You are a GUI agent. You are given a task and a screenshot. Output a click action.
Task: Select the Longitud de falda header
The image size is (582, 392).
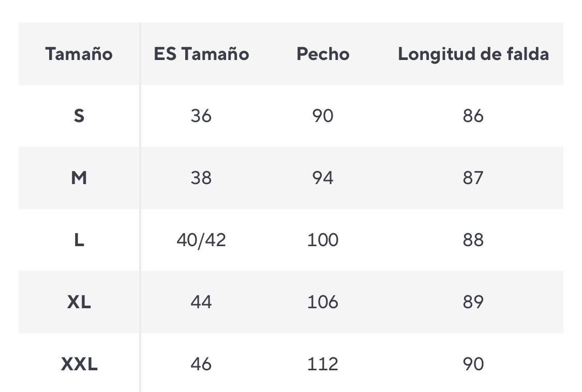pos(473,54)
